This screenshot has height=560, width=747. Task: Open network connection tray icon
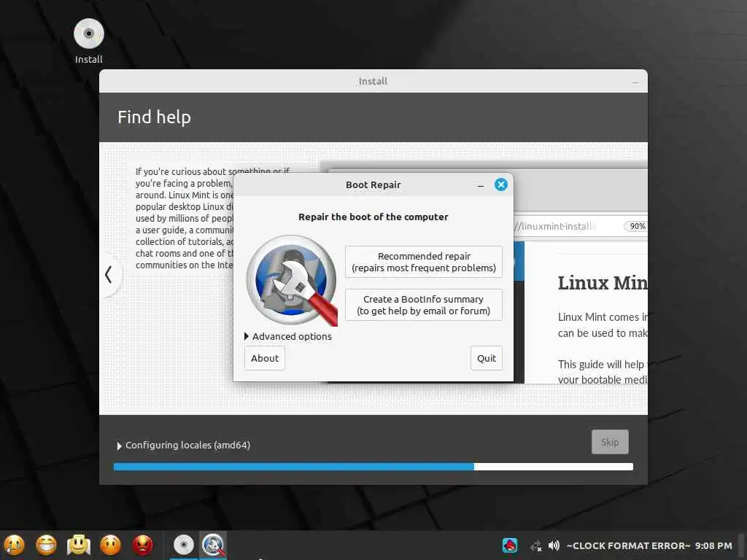(x=536, y=545)
